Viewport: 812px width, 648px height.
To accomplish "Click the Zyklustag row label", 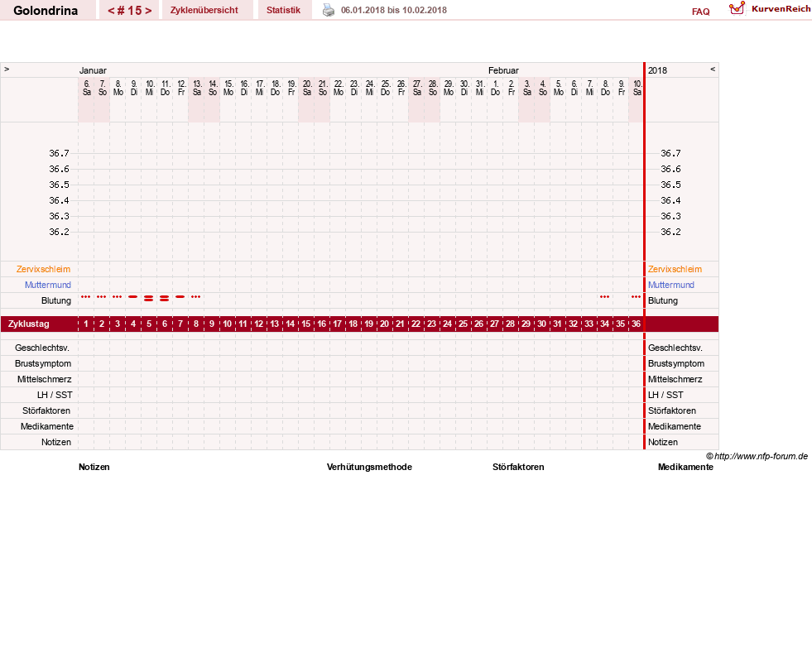I will tap(28, 324).
